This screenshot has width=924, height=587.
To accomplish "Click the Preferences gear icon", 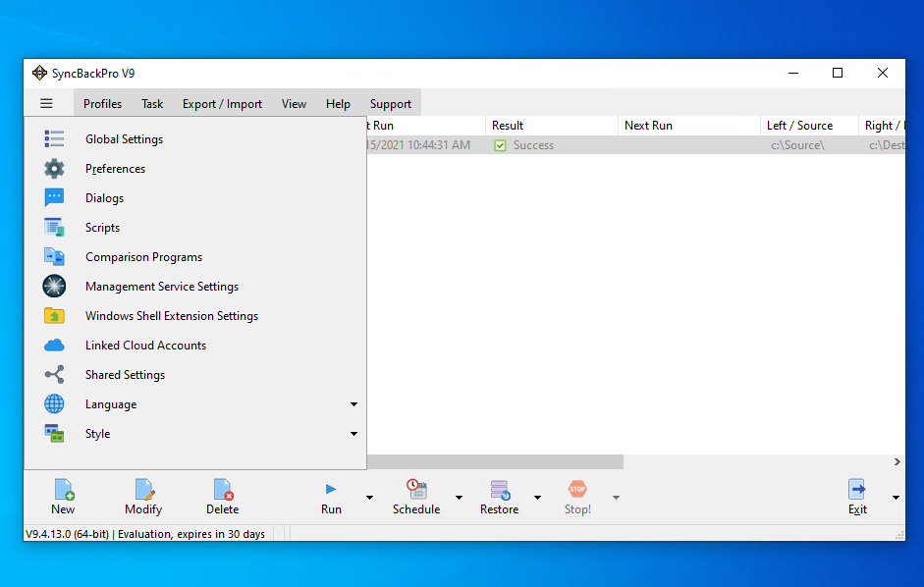I will [x=54, y=169].
